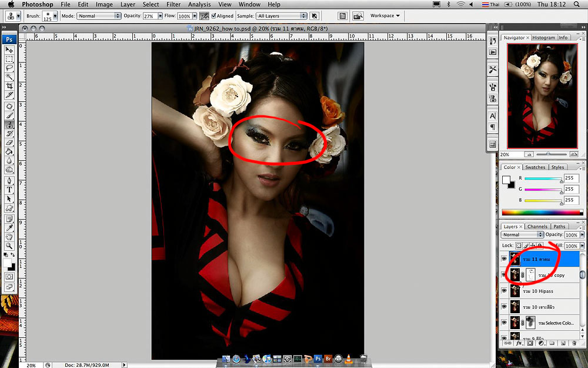Toggle lock all for the layer
Screen dimensions: 588x368
coord(540,246)
